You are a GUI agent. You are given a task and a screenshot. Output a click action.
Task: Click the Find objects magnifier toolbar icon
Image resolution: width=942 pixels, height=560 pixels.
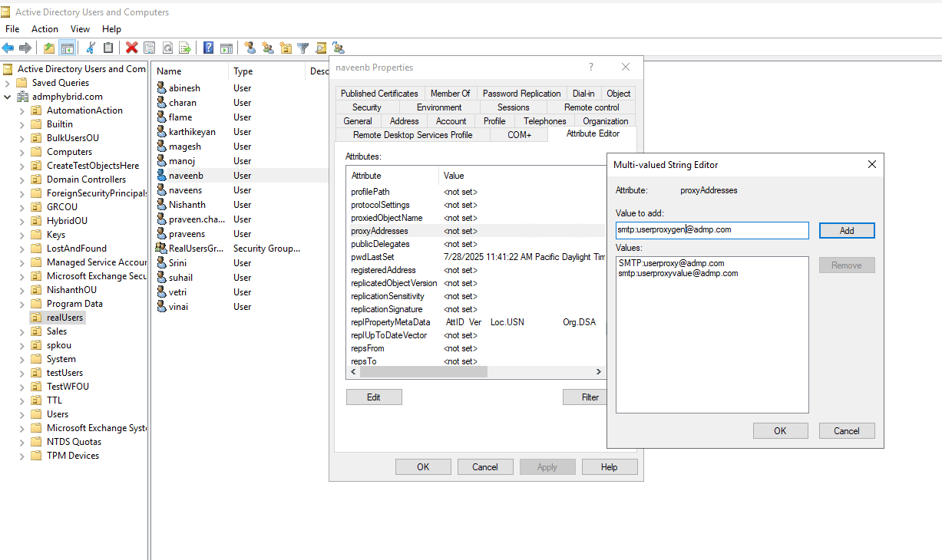321,48
